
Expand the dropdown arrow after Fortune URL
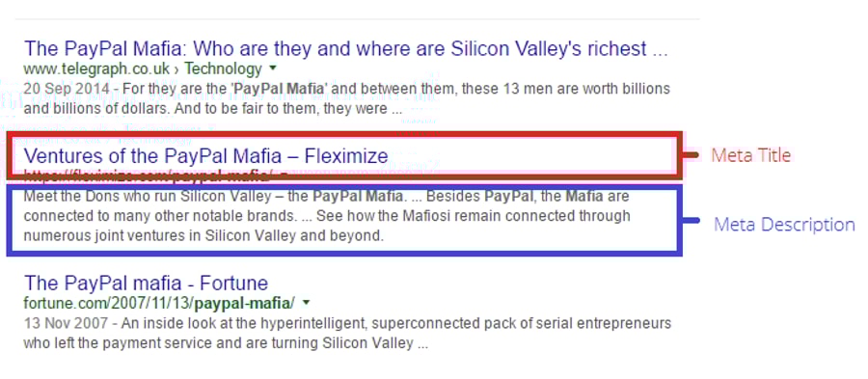tap(306, 303)
